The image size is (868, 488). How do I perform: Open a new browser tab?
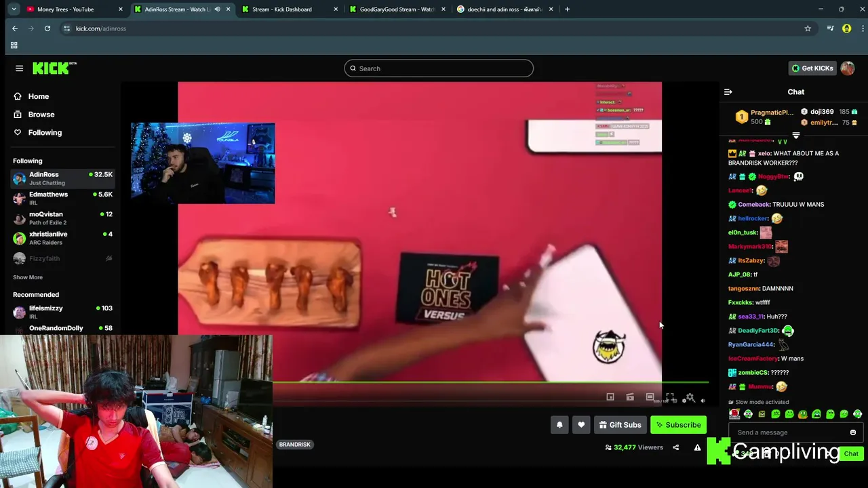(567, 9)
